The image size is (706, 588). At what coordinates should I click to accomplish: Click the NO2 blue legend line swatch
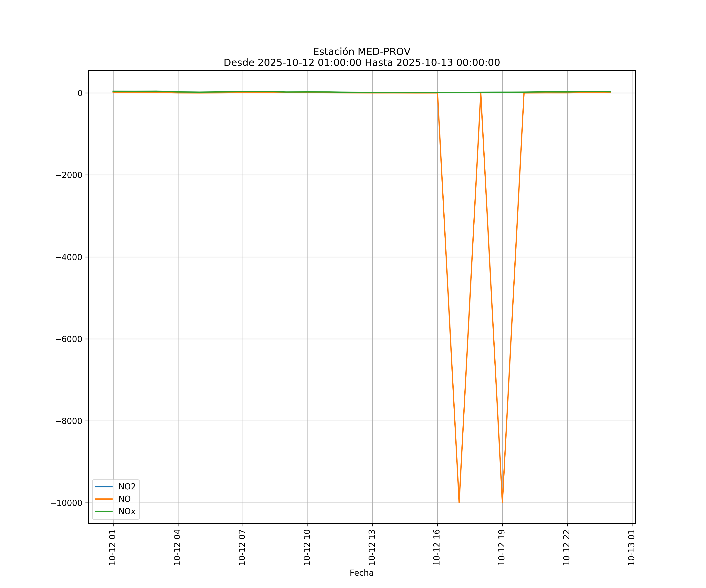104,486
